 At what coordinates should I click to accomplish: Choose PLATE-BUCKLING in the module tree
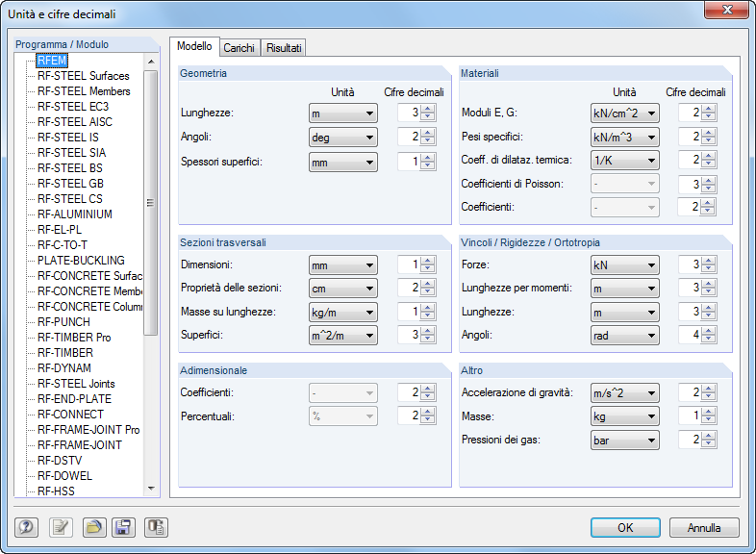pos(81,261)
